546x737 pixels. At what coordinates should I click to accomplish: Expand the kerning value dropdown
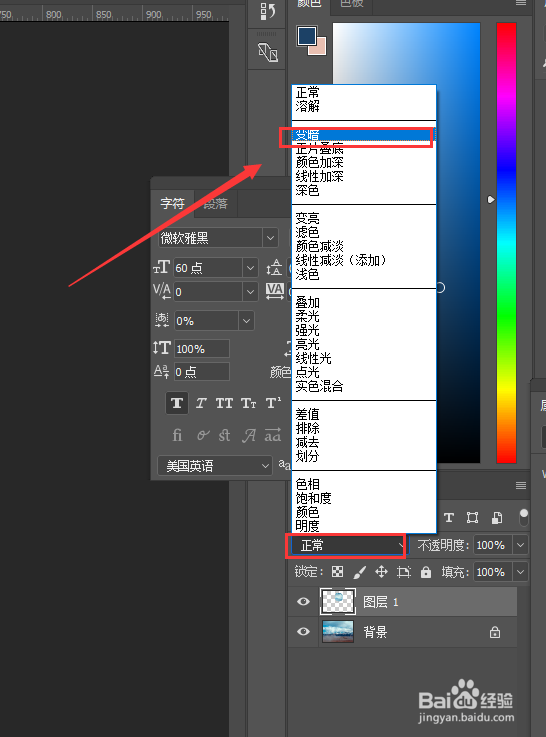pyautogui.click(x=250, y=292)
